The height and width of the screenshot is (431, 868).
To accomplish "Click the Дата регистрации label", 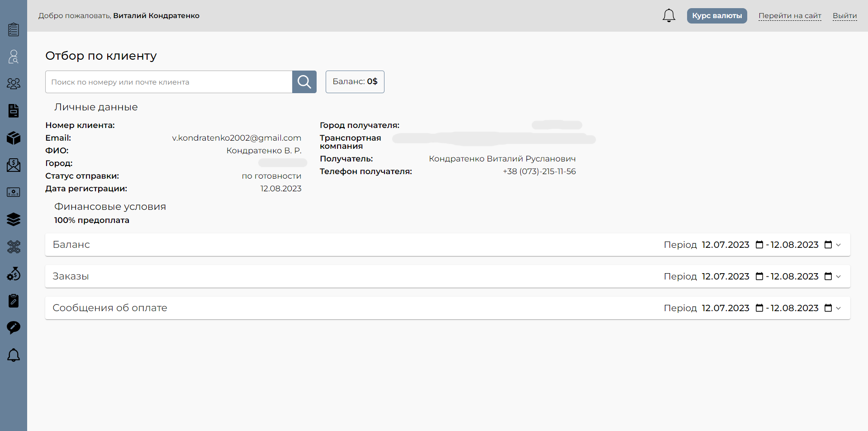I will pyautogui.click(x=86, y=189).
